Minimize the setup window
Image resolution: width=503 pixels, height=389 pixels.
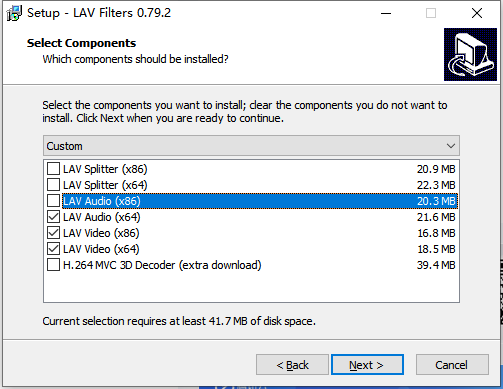(386, 13)
